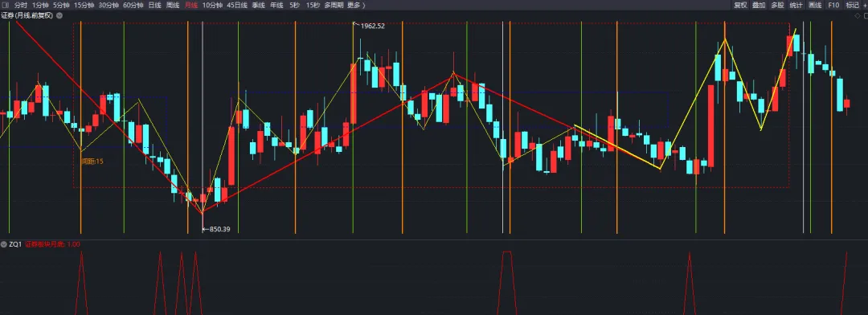The height and width of the screenshot is (315, 868).
Task: Select the 30分钟 period tab
Action: click(x=108, y=5)
